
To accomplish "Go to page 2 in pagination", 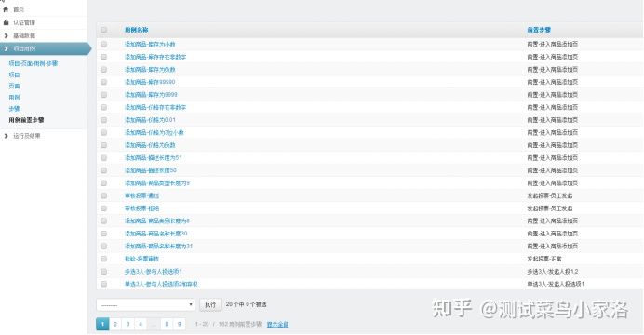I will point(115,324).
